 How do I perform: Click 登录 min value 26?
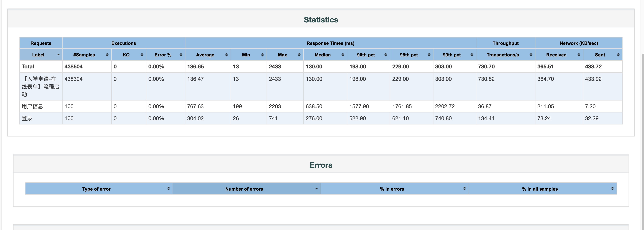click(x=236, y=118)
